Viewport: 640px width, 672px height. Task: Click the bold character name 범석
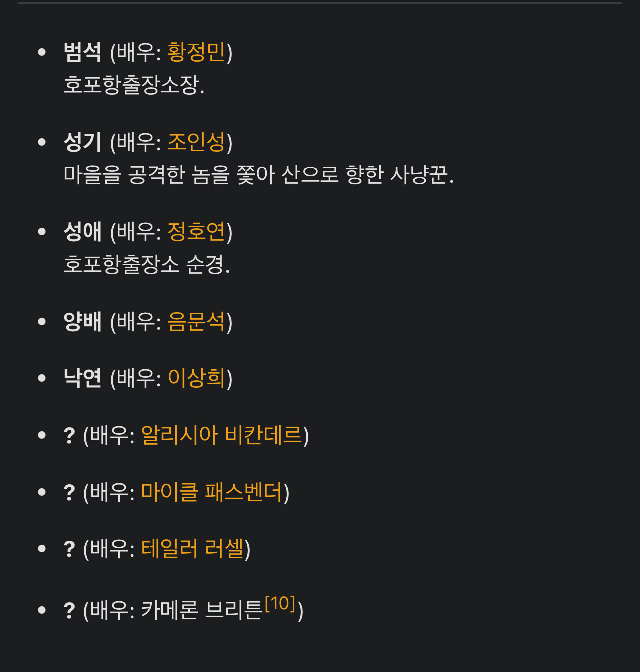83,52
